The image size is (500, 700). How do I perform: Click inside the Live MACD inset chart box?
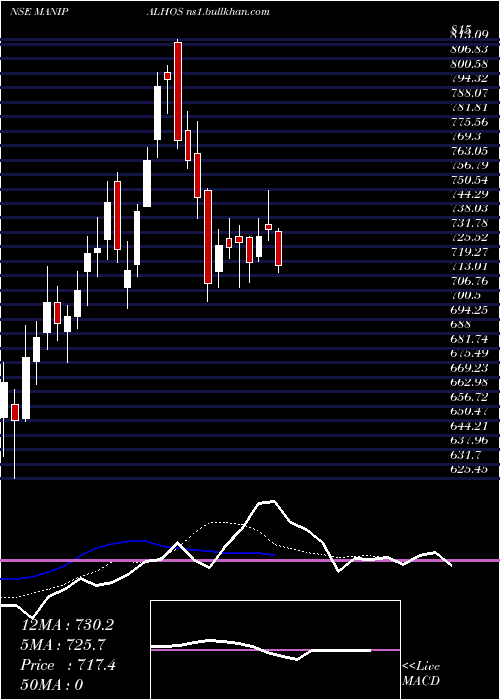coord(275,650)
